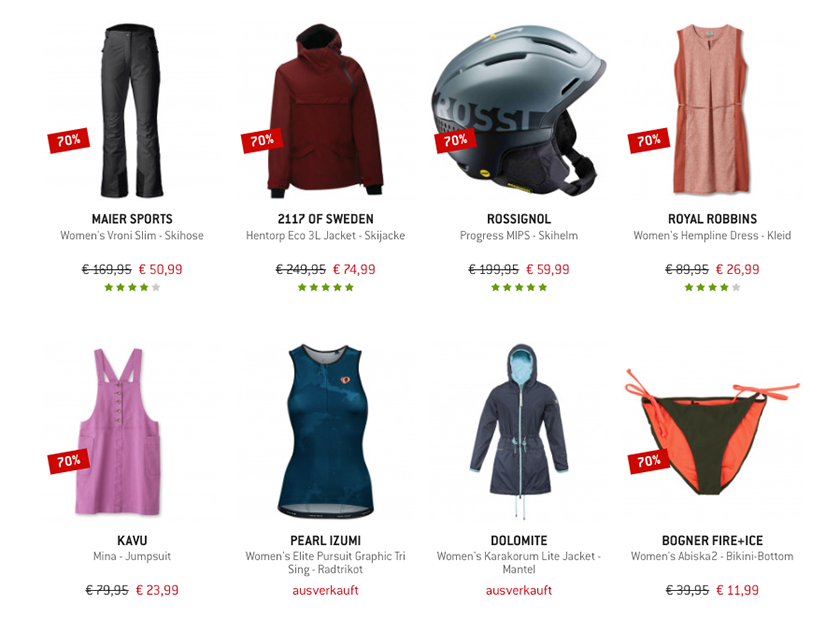The height and width of the screenshot is (619, 840).
Task: Open the Bogner bikini bottom image
Action: click(711, 432)
